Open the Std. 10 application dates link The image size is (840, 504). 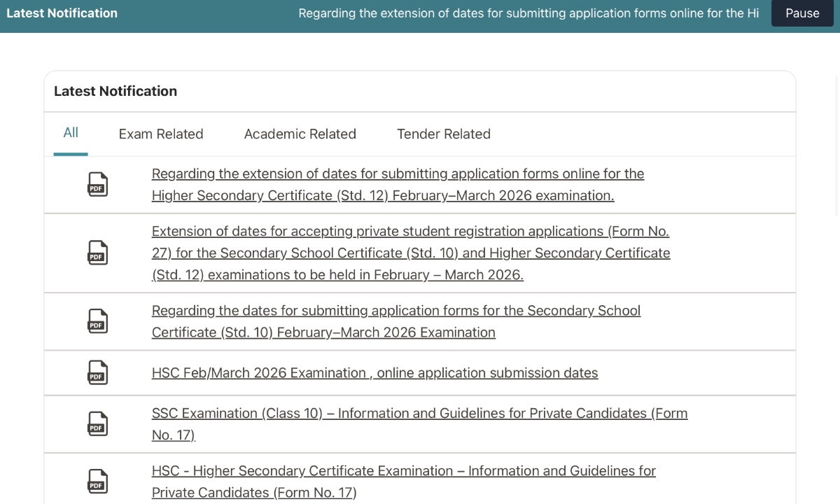click(x=395, y=321)
